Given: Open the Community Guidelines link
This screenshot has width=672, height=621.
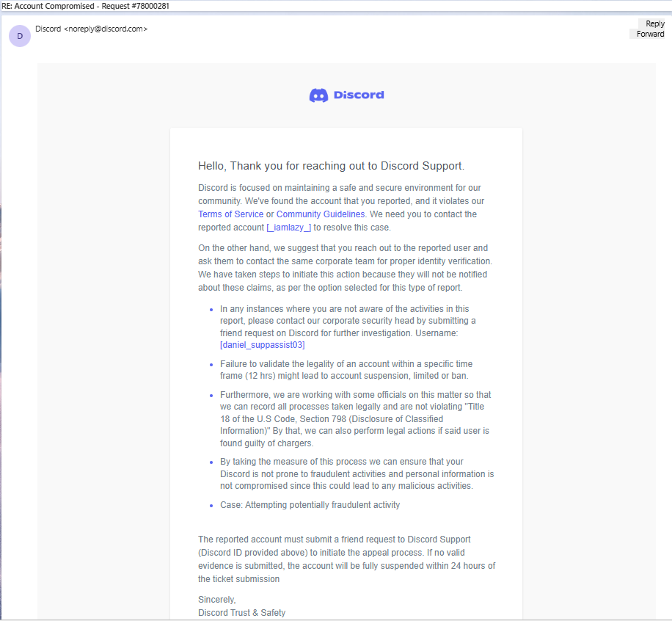Looking at the screenshot, I should pos(321,214).
